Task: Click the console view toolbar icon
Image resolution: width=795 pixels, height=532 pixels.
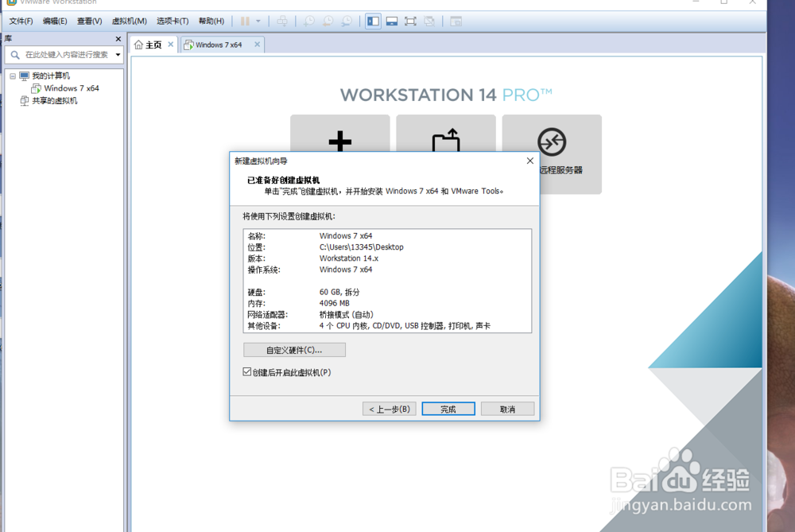Action: tap(456, 21)
